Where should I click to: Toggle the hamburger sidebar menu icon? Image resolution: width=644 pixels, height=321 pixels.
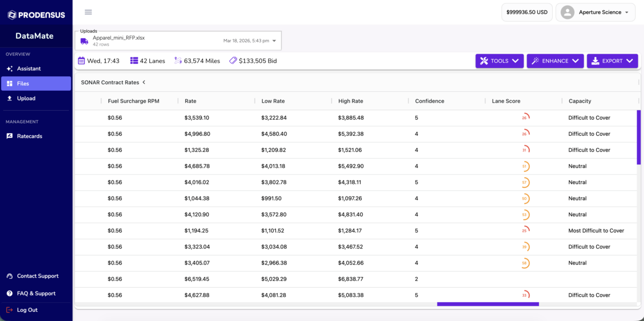(89, 12)
